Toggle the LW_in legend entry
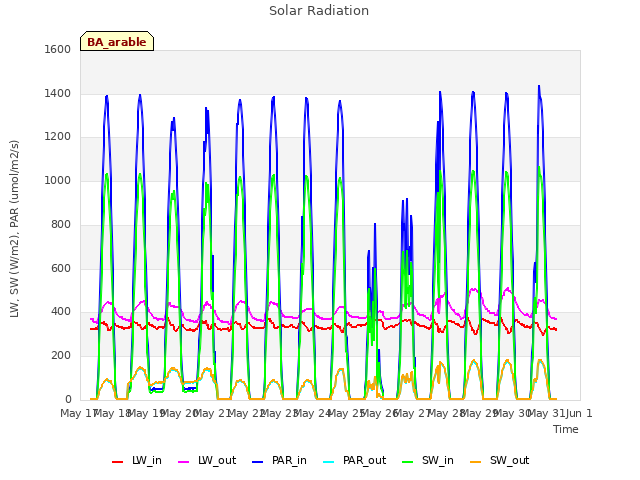Image resolution: width=640 pixels, height=480 pixels. (x=137, y=460)
